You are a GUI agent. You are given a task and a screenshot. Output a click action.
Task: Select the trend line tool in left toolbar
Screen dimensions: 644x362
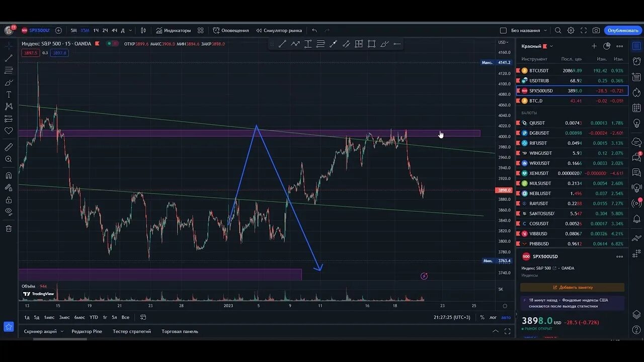tap(9, 58)
